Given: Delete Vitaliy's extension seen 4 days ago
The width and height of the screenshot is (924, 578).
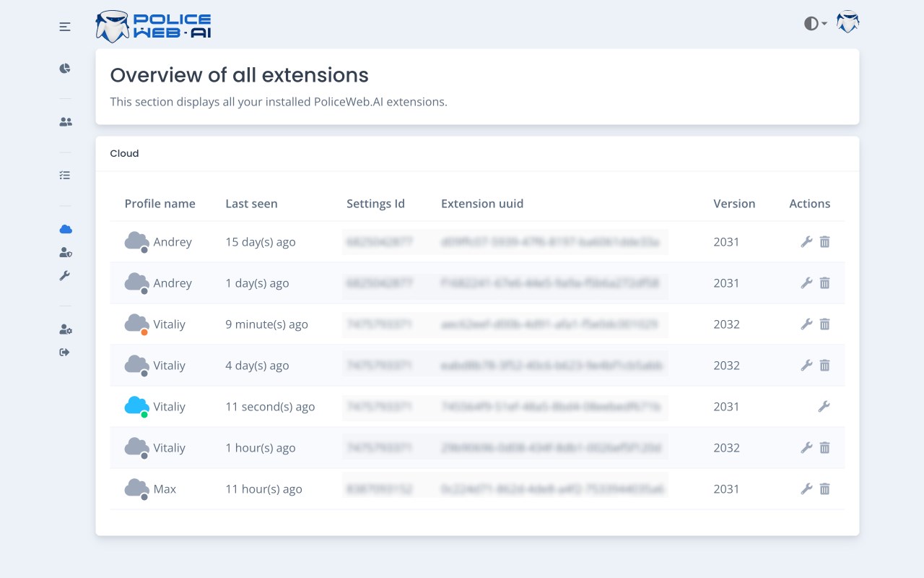Looking at the screenshot, I should click(x=824, y=366).
